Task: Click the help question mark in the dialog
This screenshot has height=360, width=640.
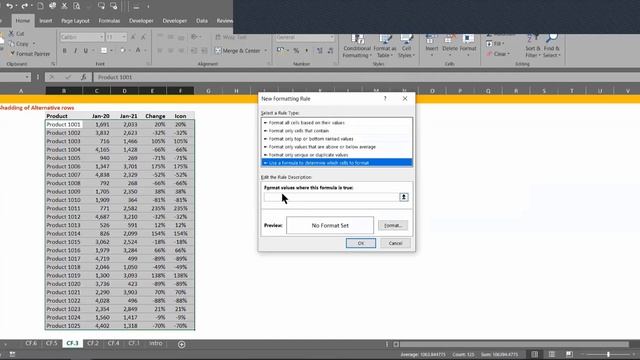Action: pyautogui.click(x=385, y=98)
